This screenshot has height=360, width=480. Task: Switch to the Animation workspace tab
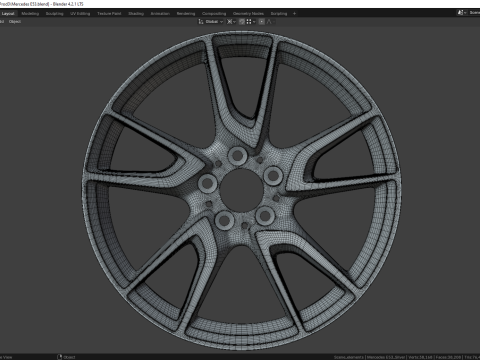160,14
